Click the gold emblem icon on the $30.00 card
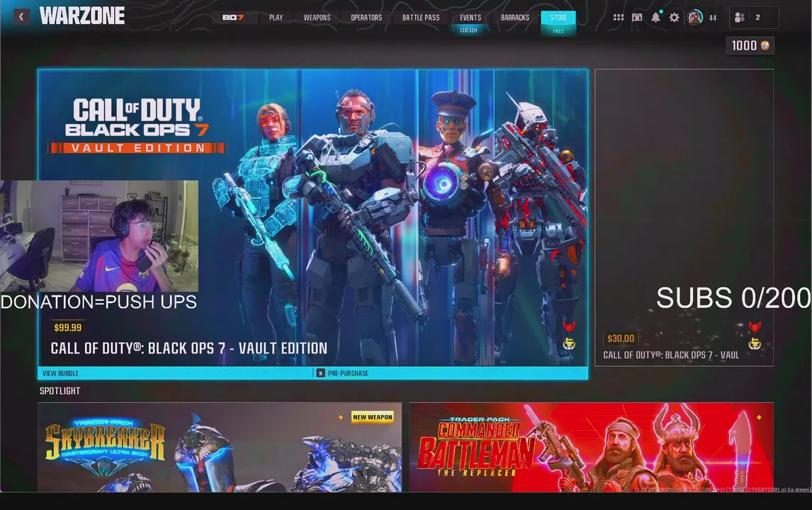 pos(755,344)
